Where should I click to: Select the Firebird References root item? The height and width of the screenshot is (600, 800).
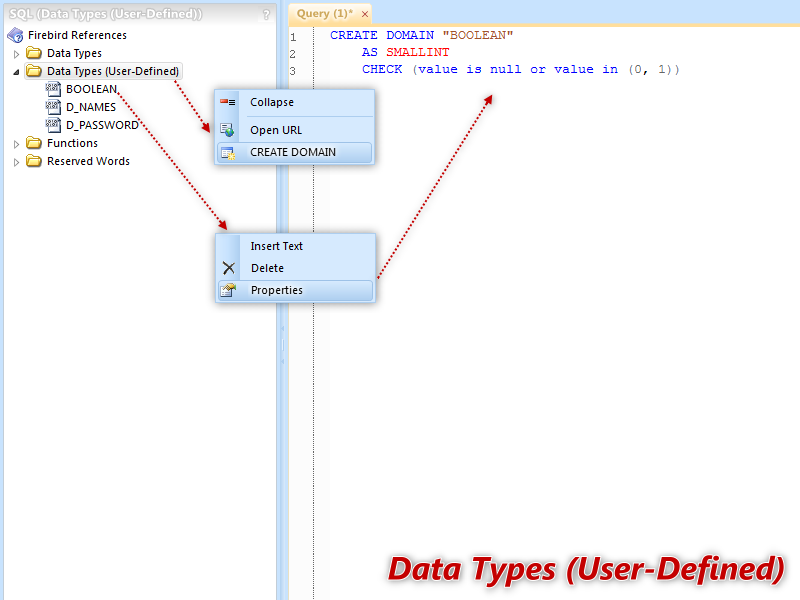pyautogui.click(x=78, y=35)
